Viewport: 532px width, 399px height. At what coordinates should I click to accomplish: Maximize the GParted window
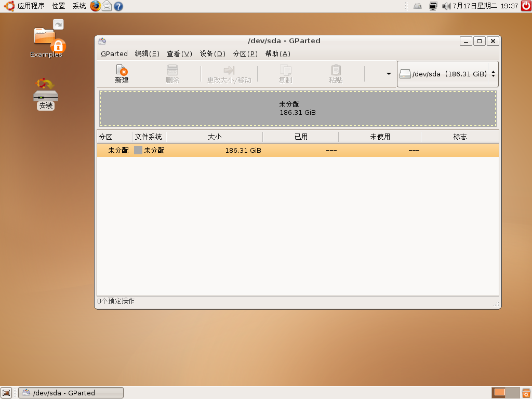tap(480, 41)
